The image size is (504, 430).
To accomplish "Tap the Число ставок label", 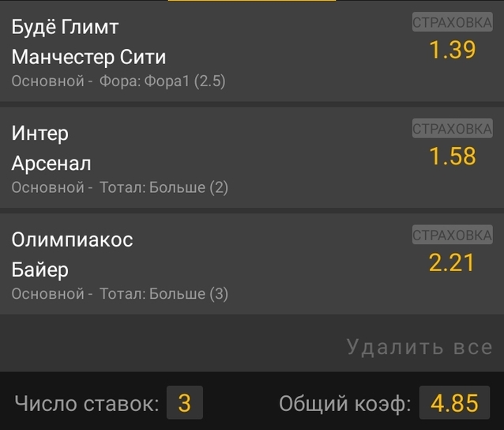I will coord(87,404).
